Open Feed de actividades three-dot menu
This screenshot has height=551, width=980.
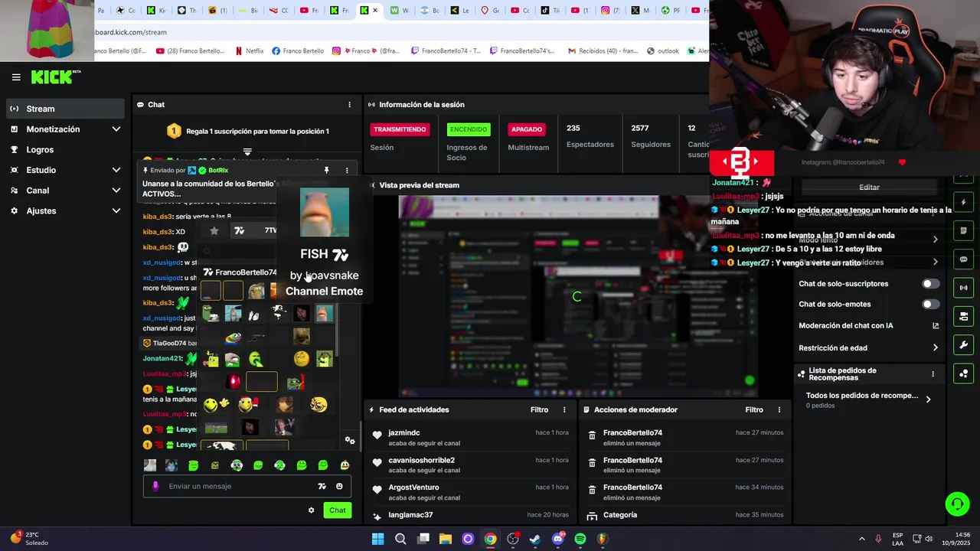[564, 410]
